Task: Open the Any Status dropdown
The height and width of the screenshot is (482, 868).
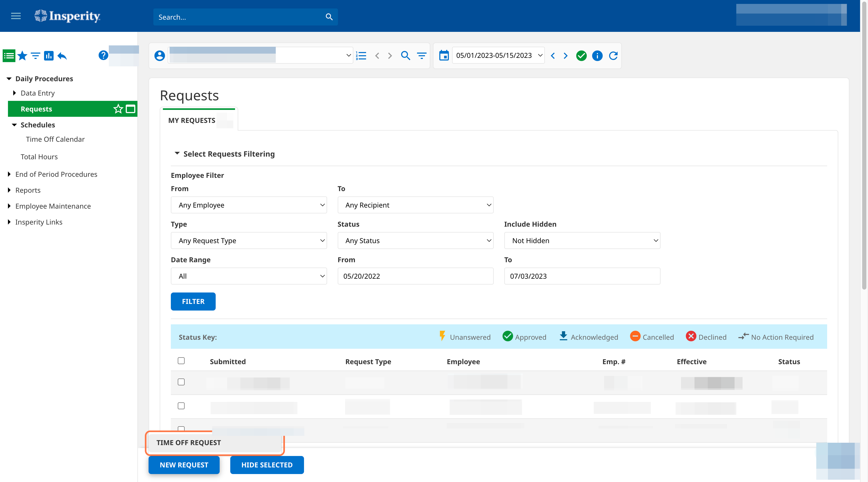Action: 415,241
